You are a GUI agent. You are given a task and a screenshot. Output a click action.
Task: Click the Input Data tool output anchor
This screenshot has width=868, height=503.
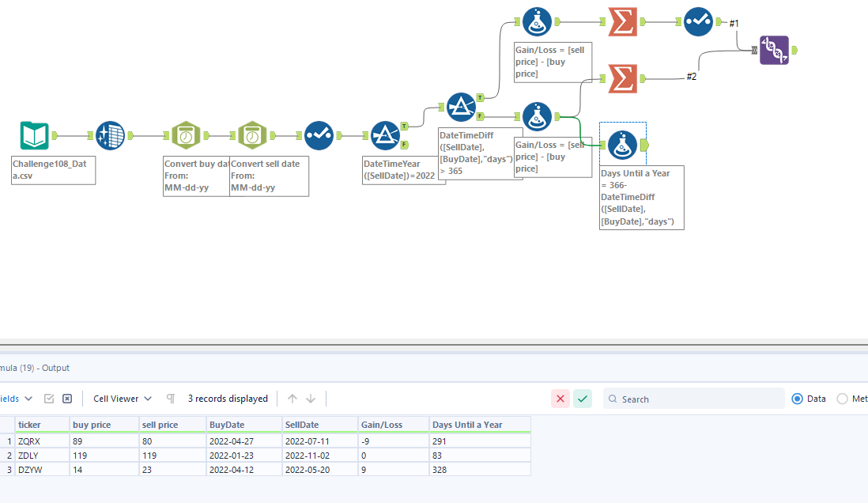point(55,135)
